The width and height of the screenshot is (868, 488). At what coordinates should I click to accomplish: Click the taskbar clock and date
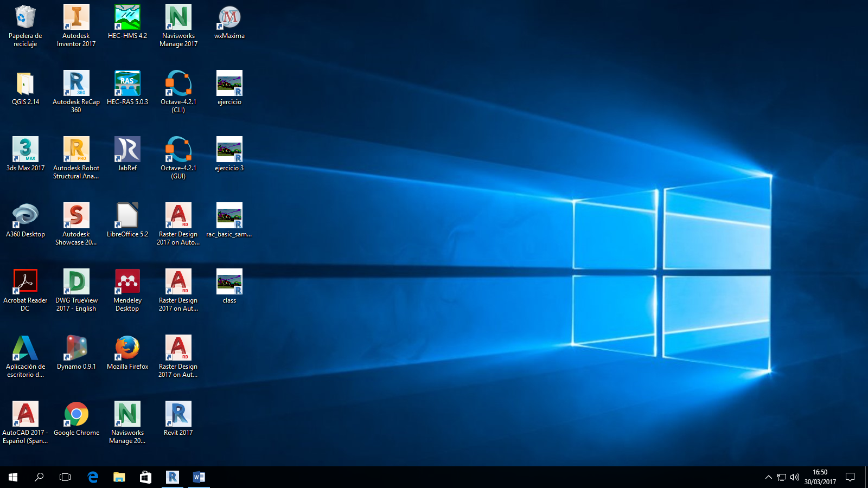pyautogui.click(x=820, y=477)
